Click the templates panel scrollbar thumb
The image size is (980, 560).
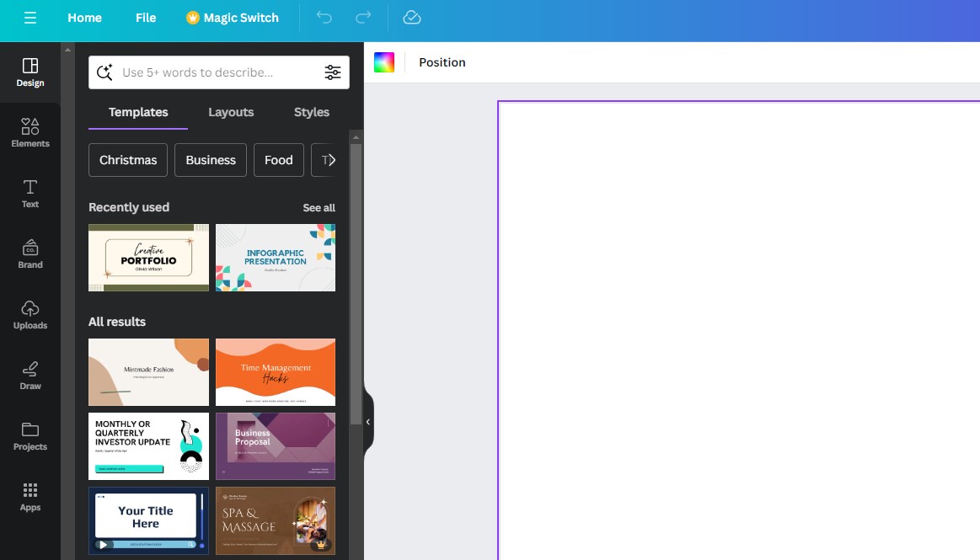pyautogui.click(x=356, y=284)
